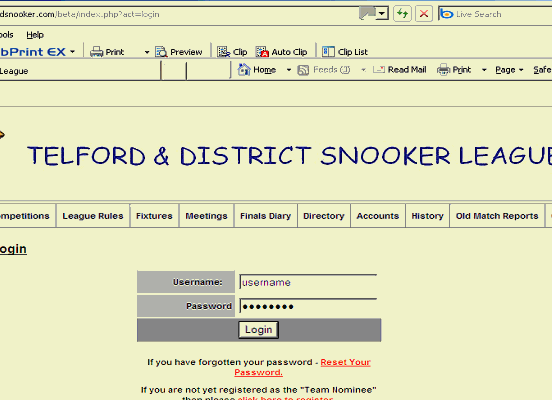The width and height of the screenshot is (552, 400).
Task: Open the Page dropdown menu
Action: click(x=509, y=70)
